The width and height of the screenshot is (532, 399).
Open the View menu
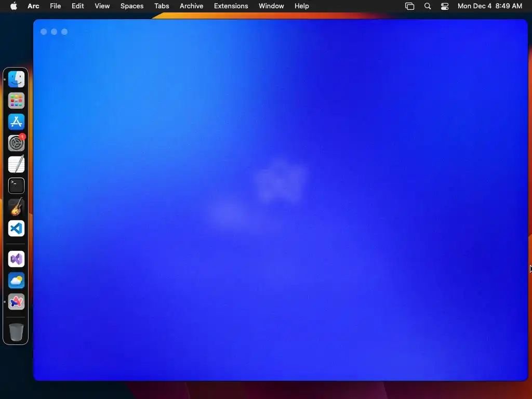102,6
